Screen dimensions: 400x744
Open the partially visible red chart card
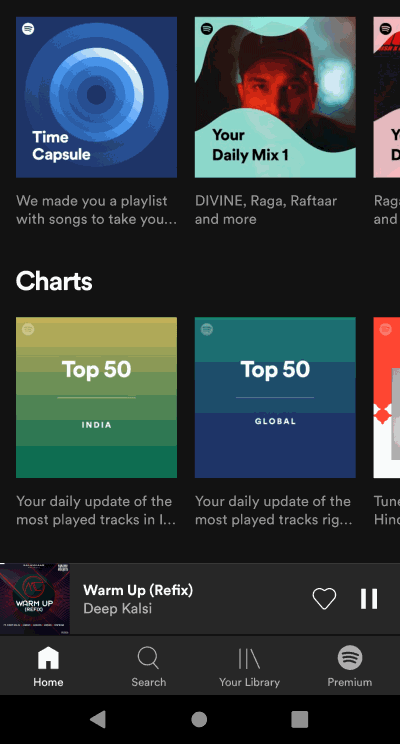(387, 398)
